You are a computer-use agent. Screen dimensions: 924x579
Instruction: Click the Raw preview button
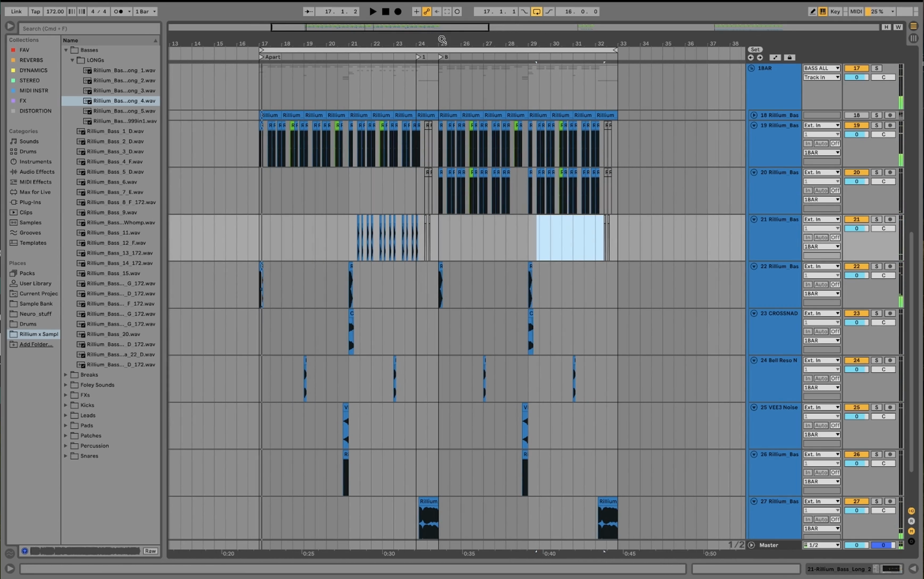pos(150,551)
